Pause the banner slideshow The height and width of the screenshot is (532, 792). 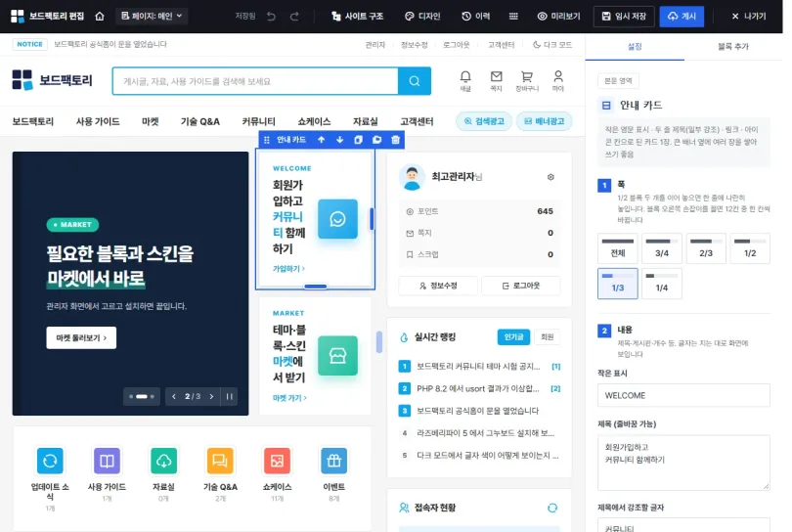(230, 397)
